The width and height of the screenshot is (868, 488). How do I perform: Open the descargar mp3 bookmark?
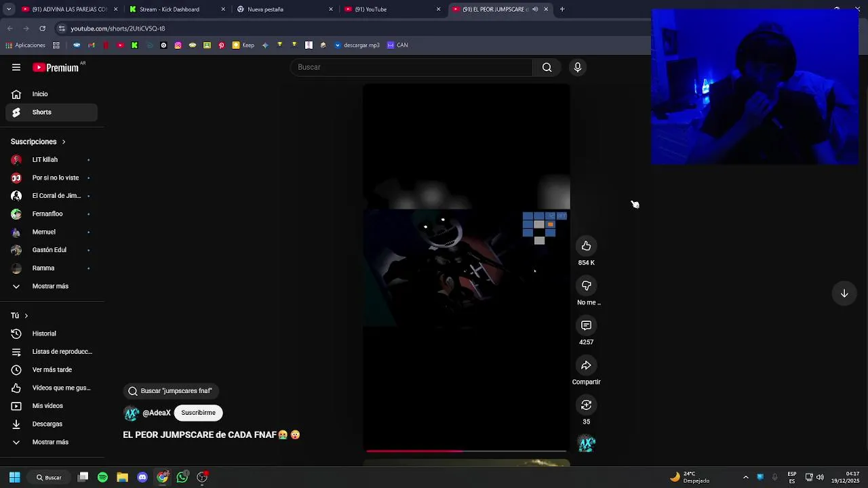(357, 45)
